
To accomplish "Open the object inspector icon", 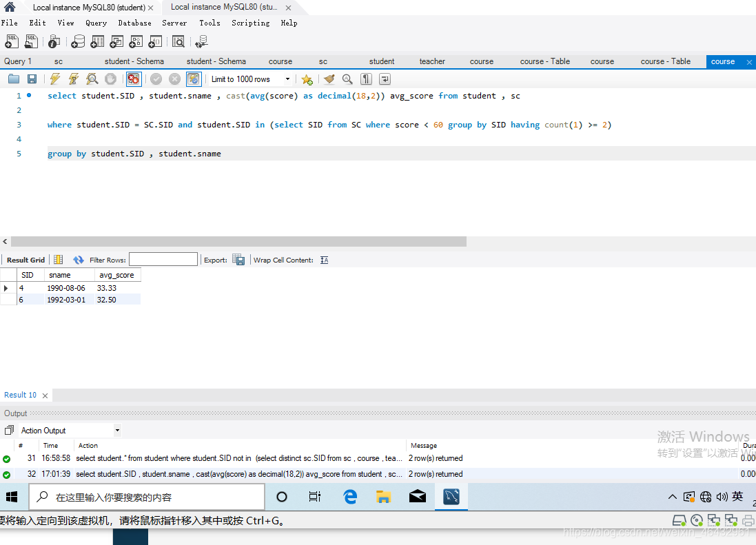I will pyautogui.click(x=54, y=41).
